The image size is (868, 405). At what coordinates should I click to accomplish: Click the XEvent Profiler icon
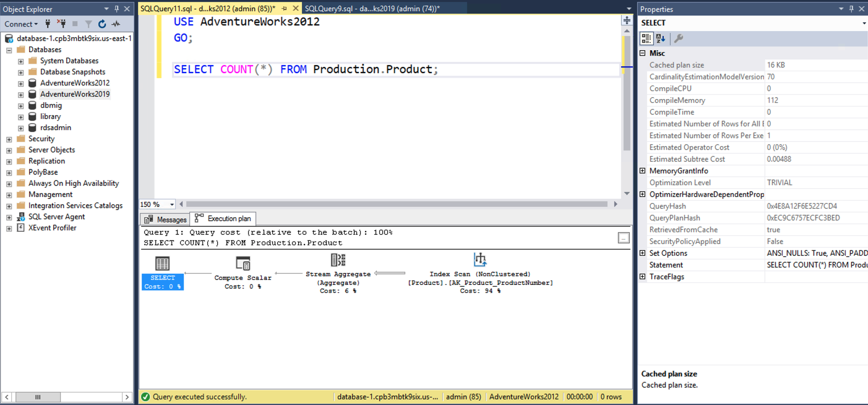(21, 228)
